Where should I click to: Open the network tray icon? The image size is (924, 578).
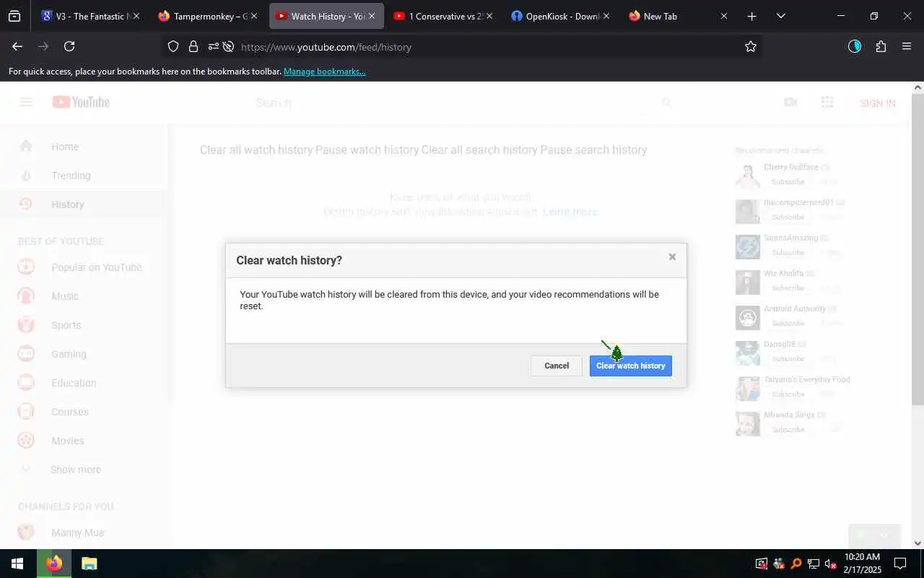(x=814, y=564)
